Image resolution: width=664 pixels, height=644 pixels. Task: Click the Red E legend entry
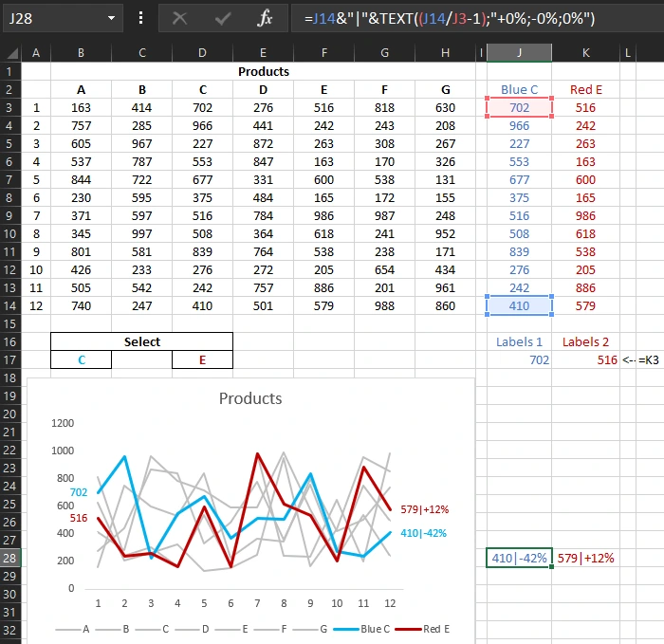click(422, 629)
